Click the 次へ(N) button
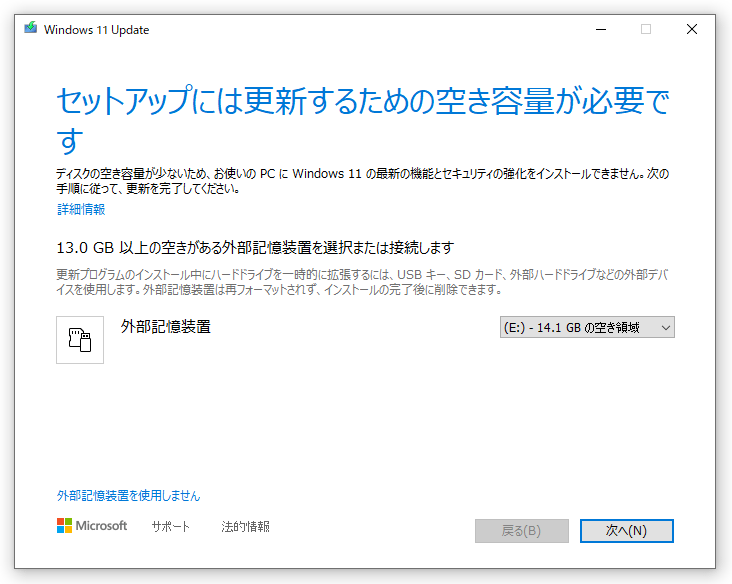Image resolution: width=732 pixels, height=584 pixels. click(626, 531)
